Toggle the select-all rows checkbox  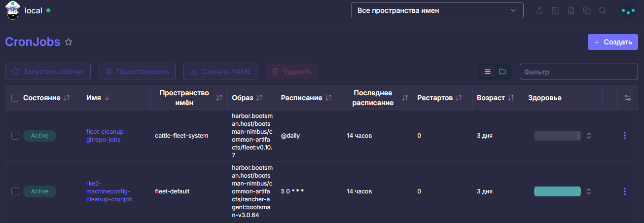pyautogui.click(x=15, y=98)
